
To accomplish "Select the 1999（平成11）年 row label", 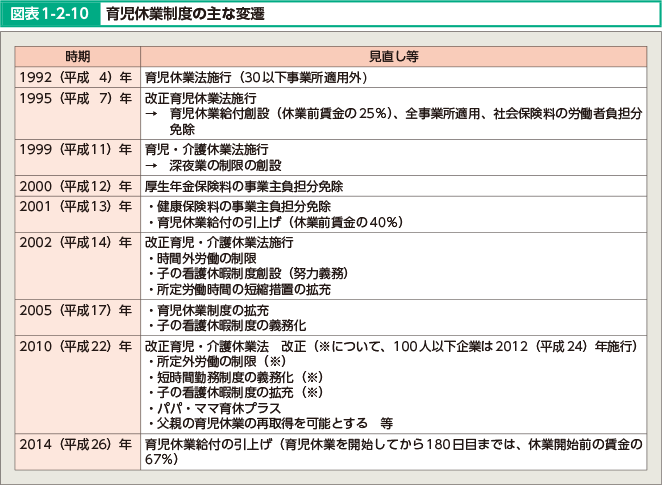I will 77,148.
